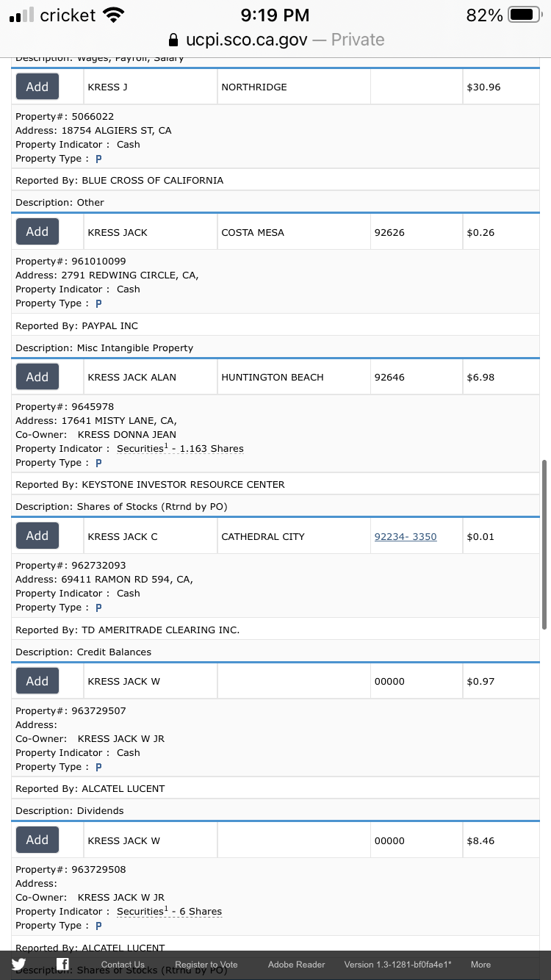Show Securities 6 Shares indicator details
The height and width of the screenshot is (980, 551).
tap(169, 912)
